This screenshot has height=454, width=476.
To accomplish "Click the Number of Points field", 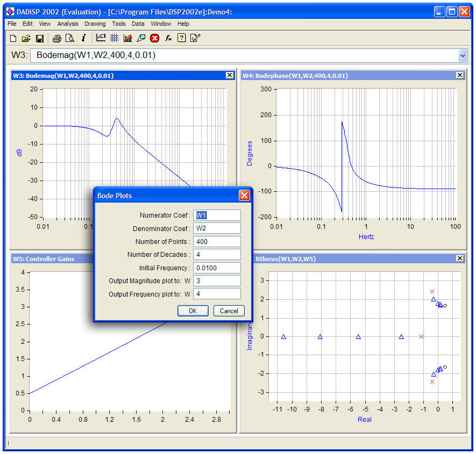I will click(x=217, y=242).
